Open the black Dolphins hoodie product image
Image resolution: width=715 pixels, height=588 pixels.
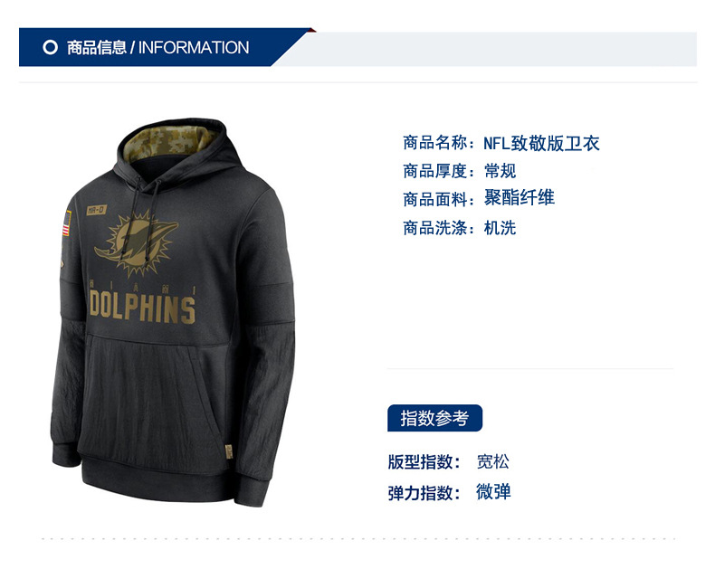pos(173,312)
